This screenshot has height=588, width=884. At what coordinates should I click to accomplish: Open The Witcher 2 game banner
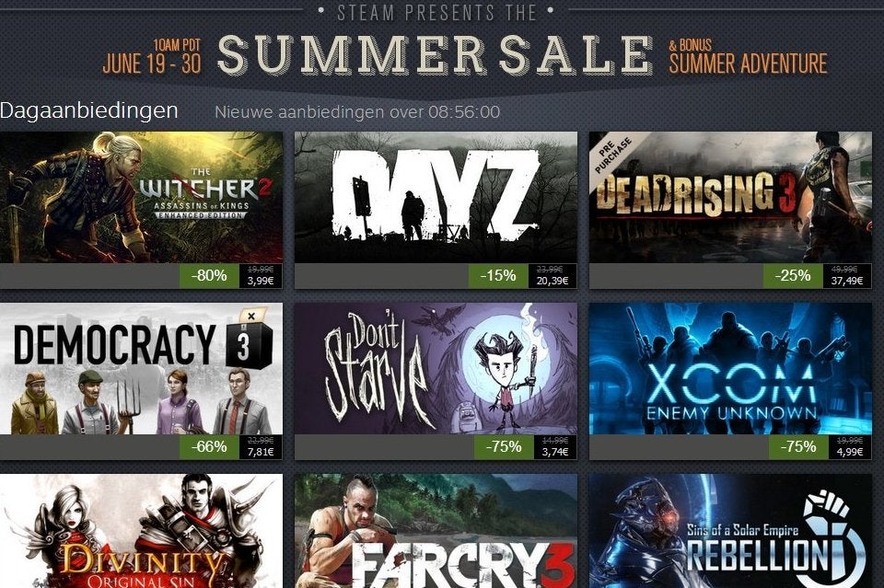[x=141, y=197]
